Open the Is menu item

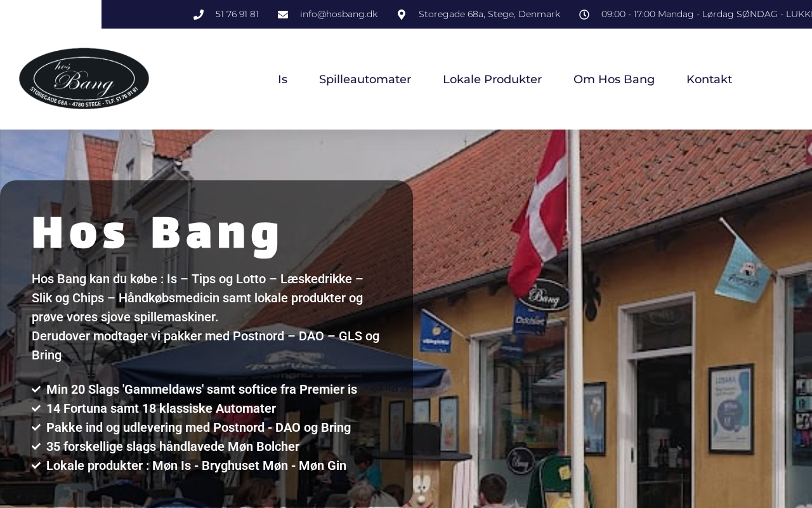click(282, 79)
